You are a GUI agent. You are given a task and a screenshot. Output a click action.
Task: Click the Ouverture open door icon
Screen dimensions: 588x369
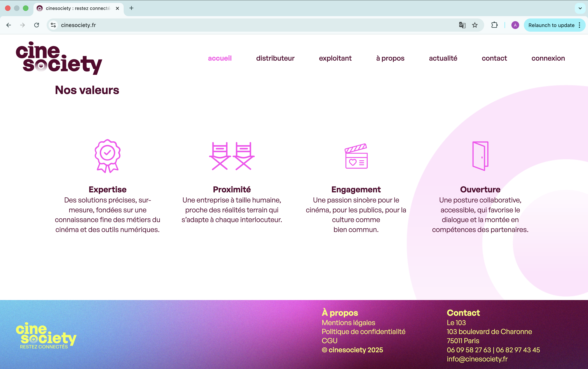tap(480, 156)
